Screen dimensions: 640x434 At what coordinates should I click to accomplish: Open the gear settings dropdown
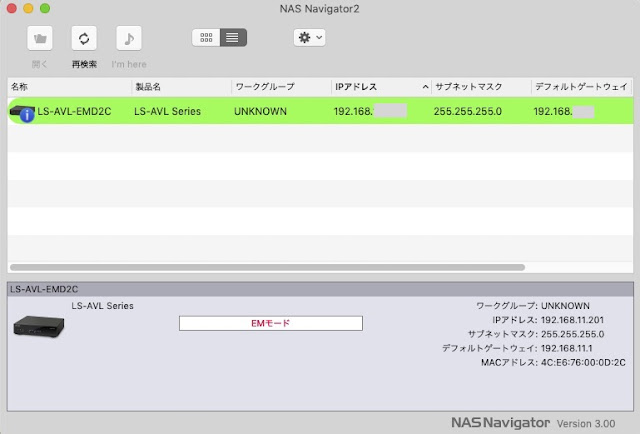click(x=309, y=38)
